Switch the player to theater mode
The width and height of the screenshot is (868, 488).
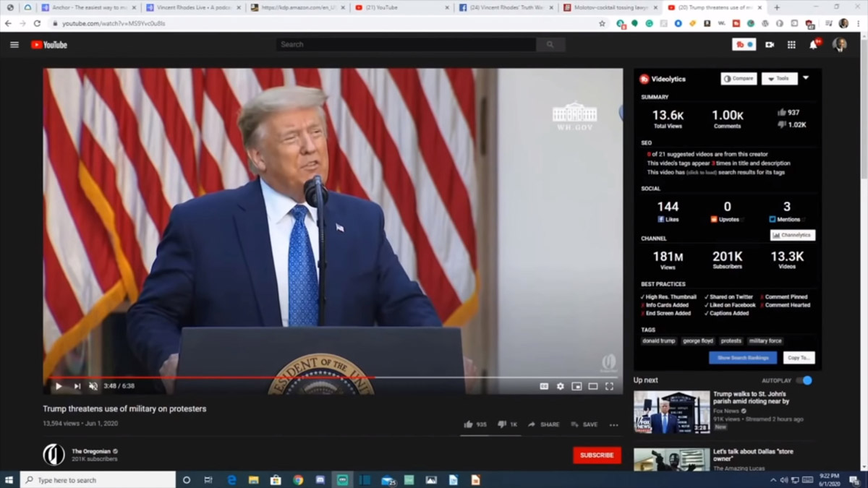(x=592, y=386)
